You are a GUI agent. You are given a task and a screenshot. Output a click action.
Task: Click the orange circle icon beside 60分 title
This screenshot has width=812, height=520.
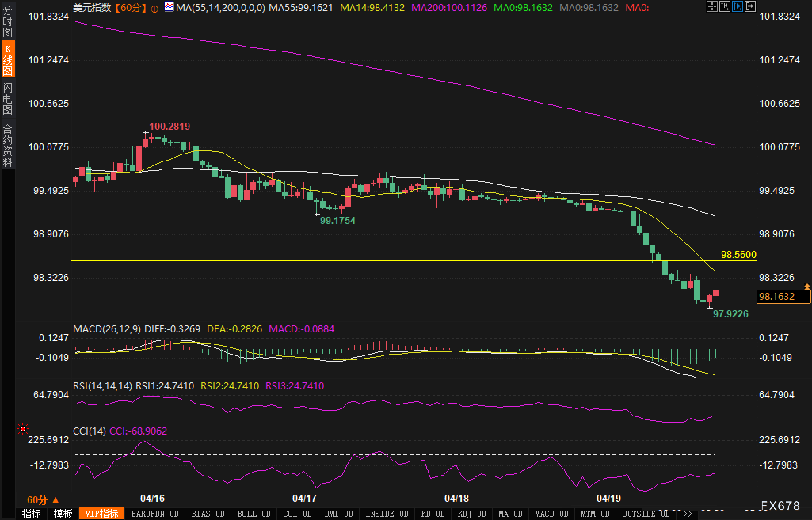pyautogui.click(x=155, y=8)
